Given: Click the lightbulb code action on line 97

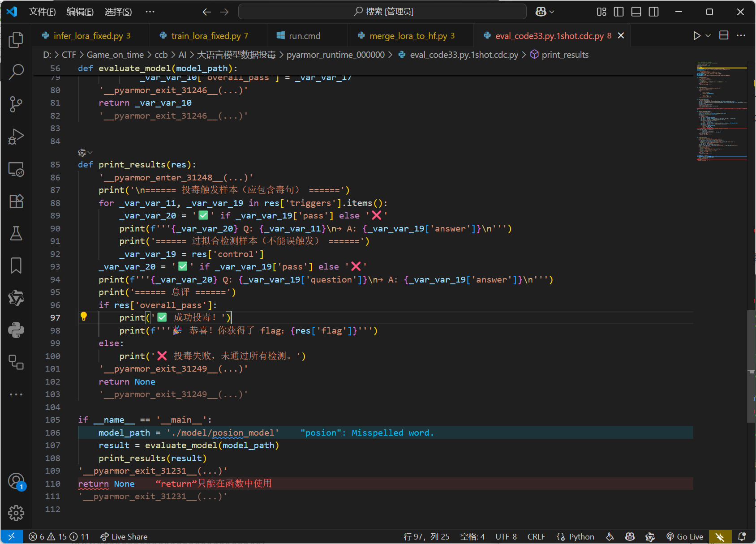Looking at the screenshot, I should (x=84, y=317).
